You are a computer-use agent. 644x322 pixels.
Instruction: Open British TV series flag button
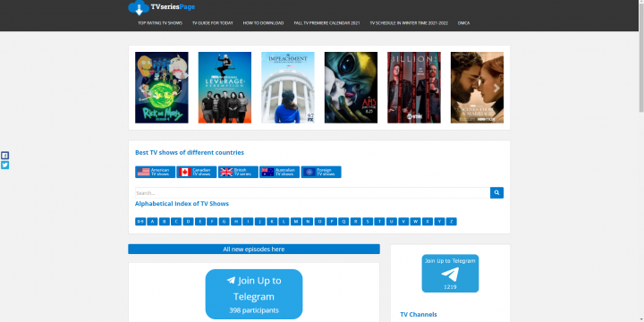pos(238,172)
